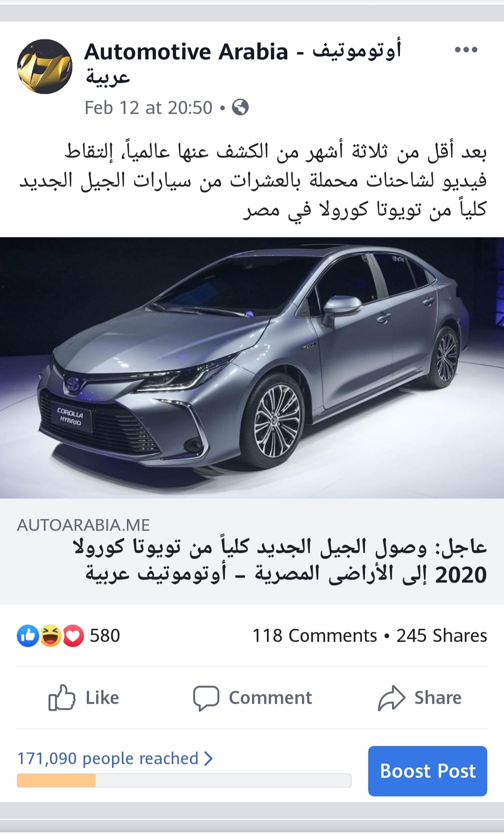The image size is (504, 835).
Task: Tap the Automotive Arabia profile picture
Action: (45, 66)
